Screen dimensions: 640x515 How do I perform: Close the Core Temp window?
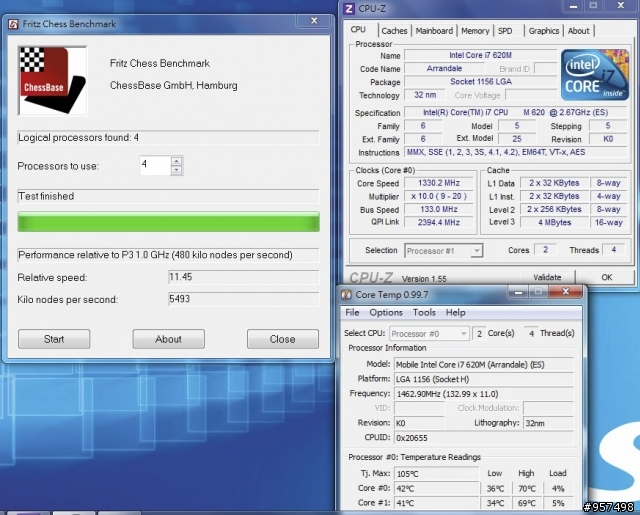click(565, 291)
